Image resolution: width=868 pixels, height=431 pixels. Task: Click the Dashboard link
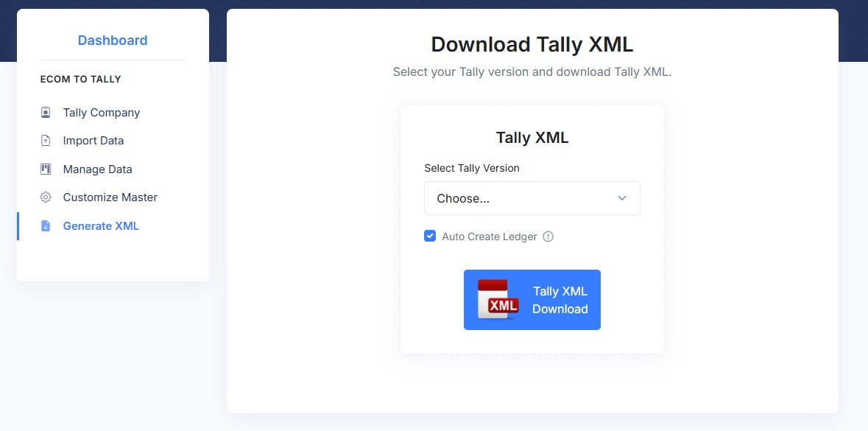(113, 41)
